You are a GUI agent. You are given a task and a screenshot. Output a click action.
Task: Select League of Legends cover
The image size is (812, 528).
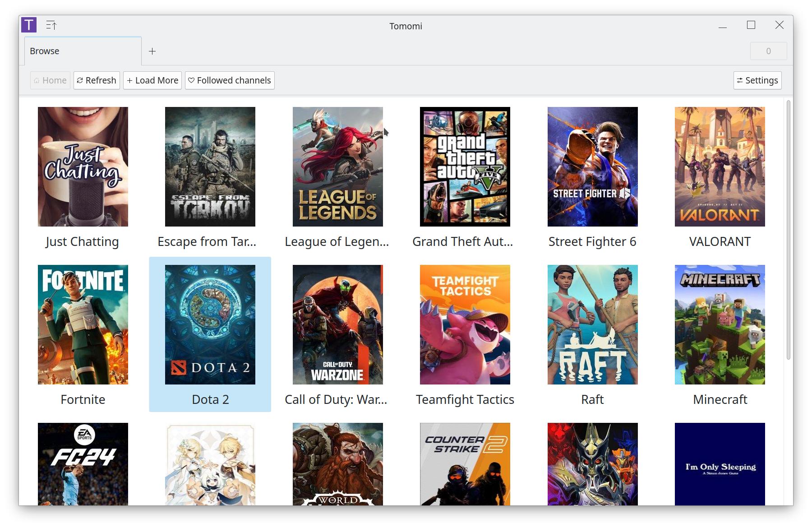point(338,167)
